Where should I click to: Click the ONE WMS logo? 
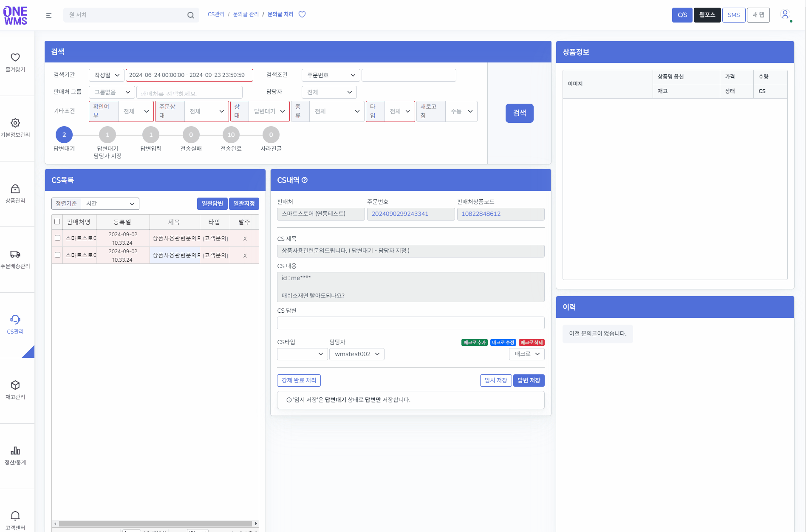15,15
